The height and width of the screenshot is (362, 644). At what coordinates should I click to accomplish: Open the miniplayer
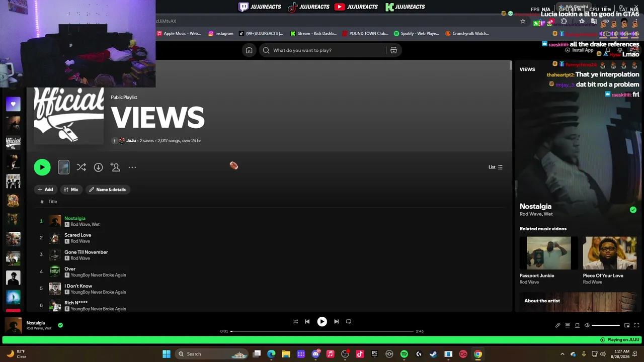(x=627, y=325)
